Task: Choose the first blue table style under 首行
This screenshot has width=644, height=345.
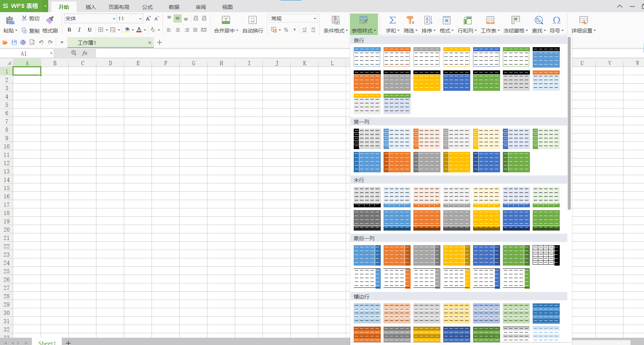Action: tap(367, 57)
